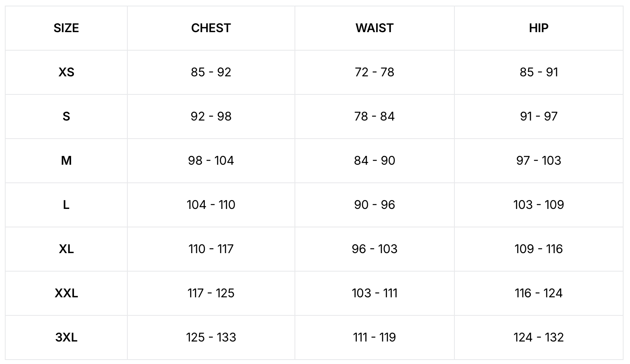
Task: Click waist value 96 - 103
Action: click(x=374, y=249)
